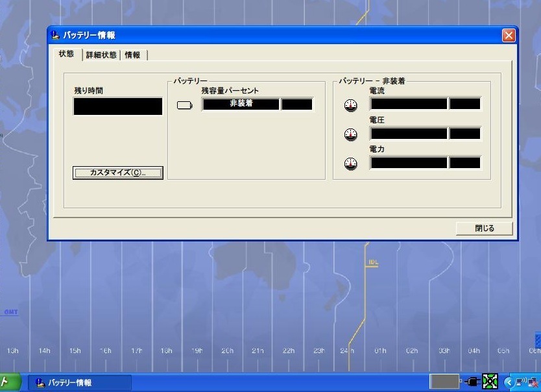Click the 残り時間 display field
This screenshot has width=541, height=392.
pos(117,106)
